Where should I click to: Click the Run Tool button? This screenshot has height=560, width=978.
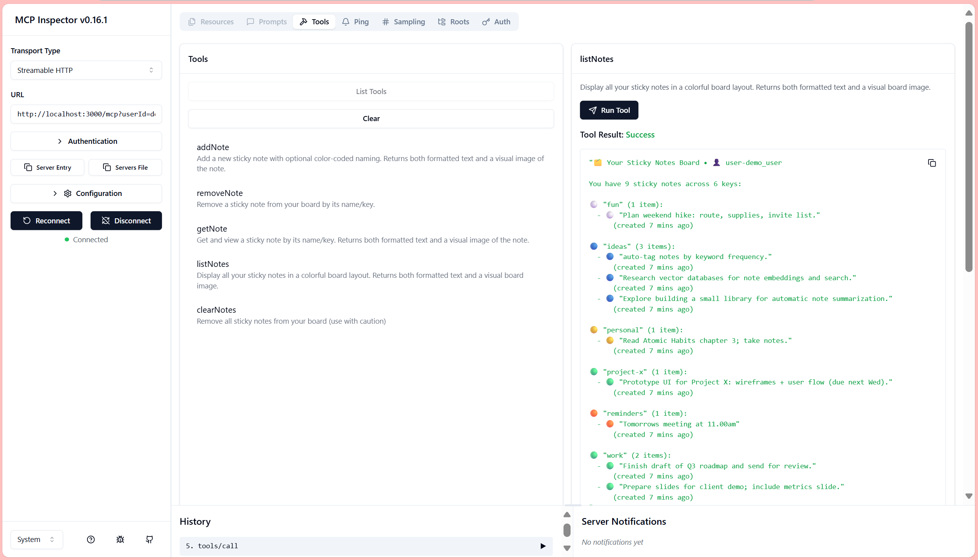[x=609, y=110]
